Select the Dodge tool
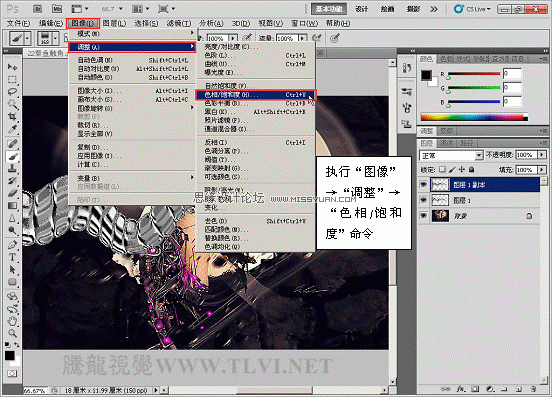 12,231
